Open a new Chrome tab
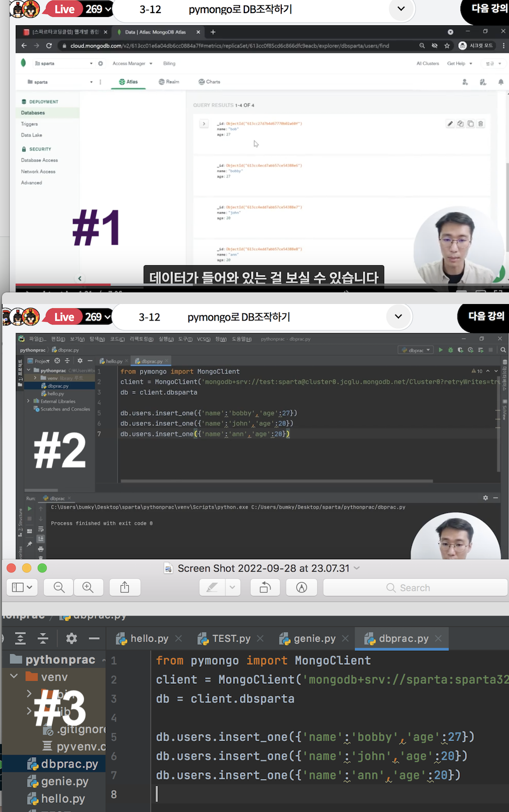Screen dimensions: 509x812 [213, 32]
